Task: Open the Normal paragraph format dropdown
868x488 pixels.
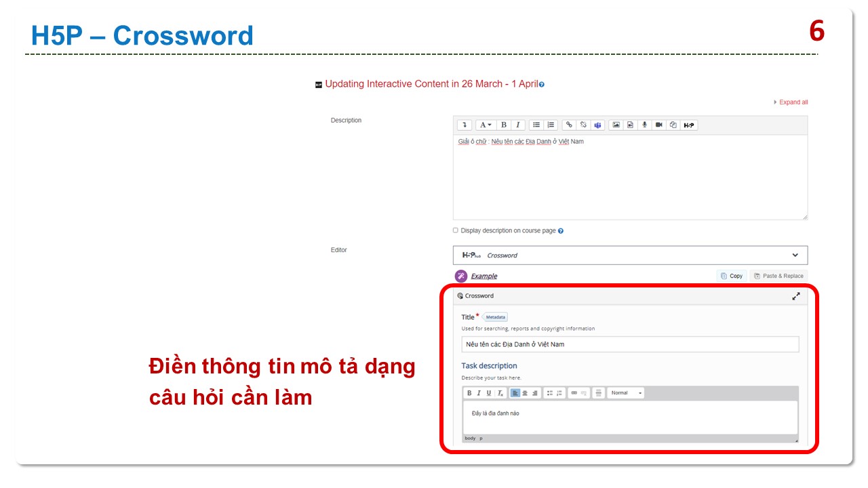Action: click(x=626, y=393)
